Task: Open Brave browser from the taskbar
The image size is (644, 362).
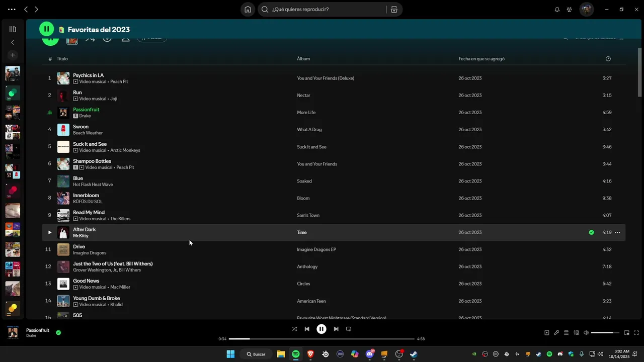Action: point(310,354)
